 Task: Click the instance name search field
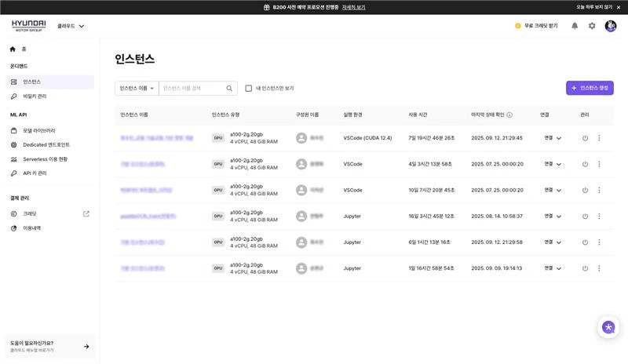coord(192,89)
